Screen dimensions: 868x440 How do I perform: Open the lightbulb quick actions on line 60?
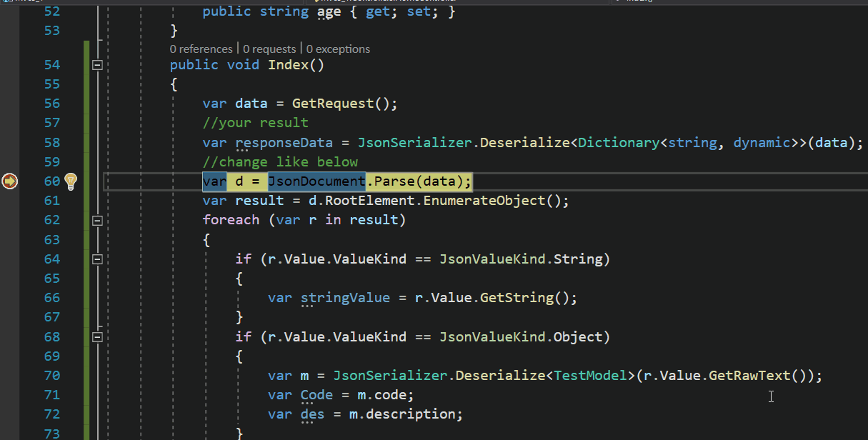pyautogui.click(x=71, y=181)
